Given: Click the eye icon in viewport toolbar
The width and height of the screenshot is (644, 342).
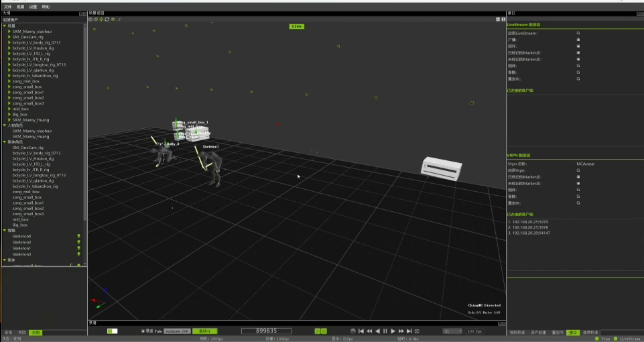Looking at the screenshot, I should pos(113,19).
